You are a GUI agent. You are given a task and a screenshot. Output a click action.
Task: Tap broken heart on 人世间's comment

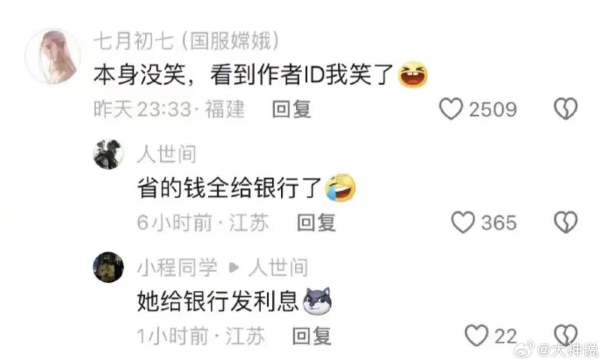click(x=565, y=223)
